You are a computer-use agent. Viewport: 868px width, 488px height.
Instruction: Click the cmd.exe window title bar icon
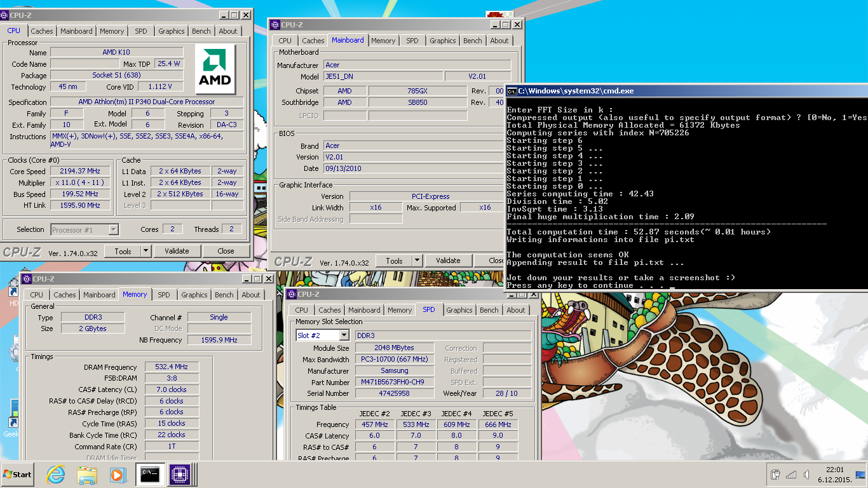click(512, 91)
